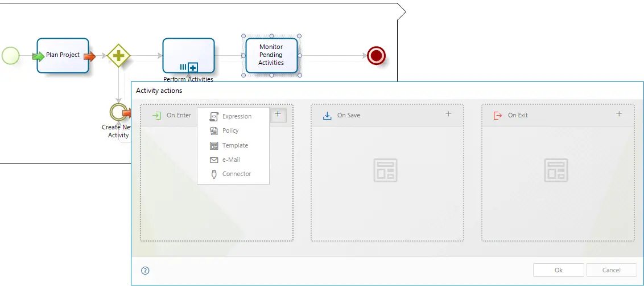Click the Template layout icon
Image resolution: width=644 pixels, height=286 pixels.
pyautogui.click(x=213, y=146)
